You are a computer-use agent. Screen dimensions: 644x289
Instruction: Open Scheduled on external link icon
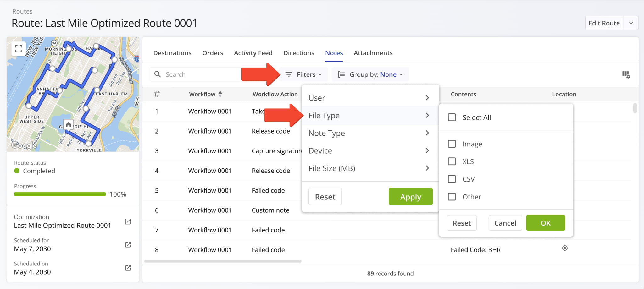pyautogui.click(x=128, y=268)
